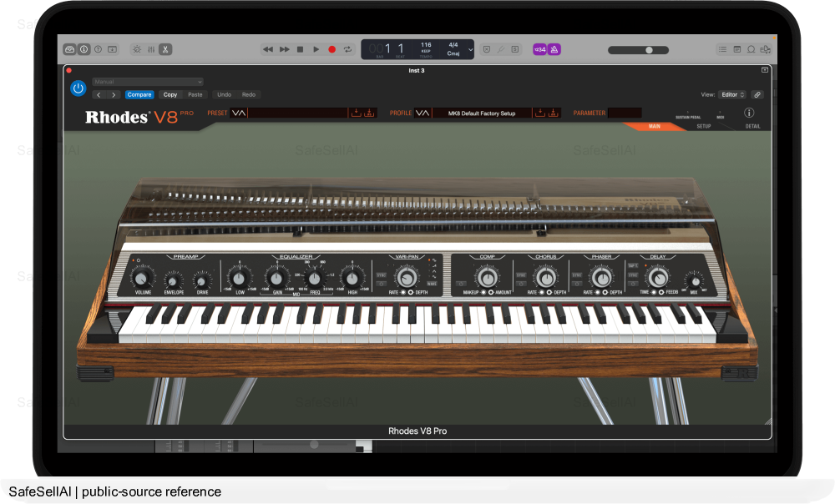Click the PRESET save icon
The image size is (835, 504).
tap(356, 113)
